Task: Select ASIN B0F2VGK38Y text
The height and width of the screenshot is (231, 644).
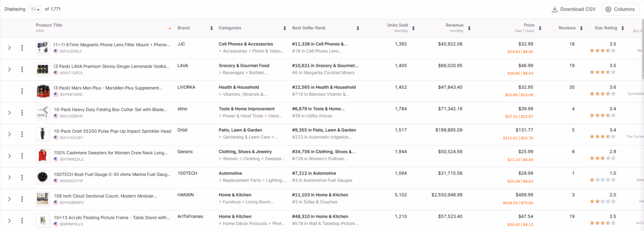Action: (x=72, y=138)
